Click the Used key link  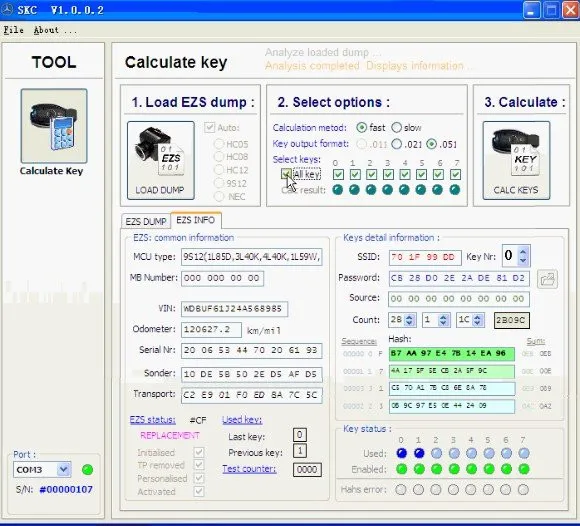coord(242,420)
